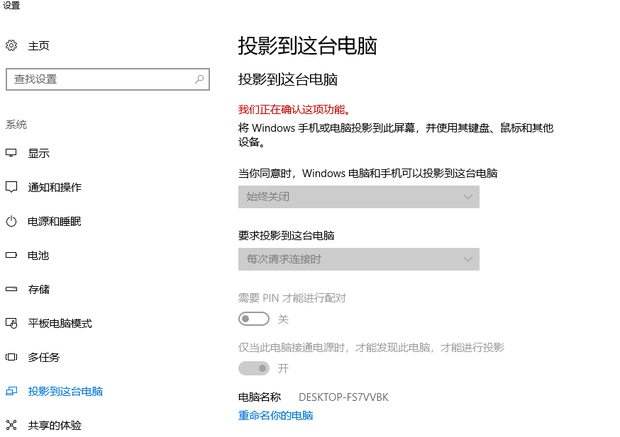
Task: Click the Display monitor icon
Action: coord(11,153)
